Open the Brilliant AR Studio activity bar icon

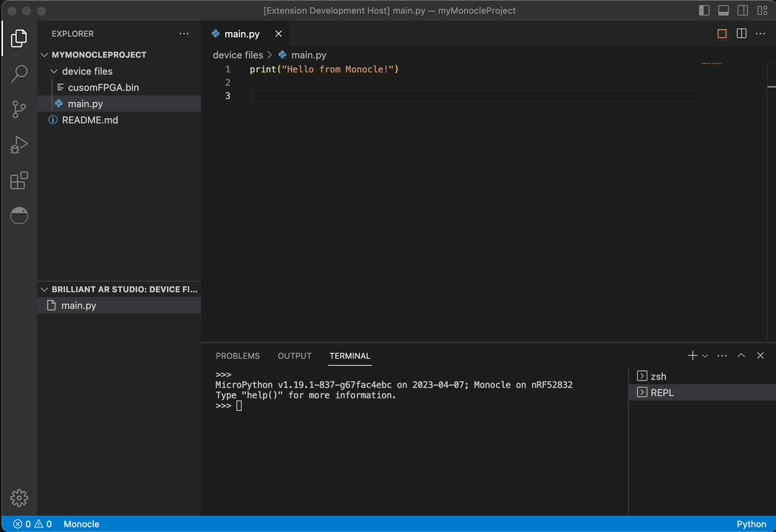[18, 215]
